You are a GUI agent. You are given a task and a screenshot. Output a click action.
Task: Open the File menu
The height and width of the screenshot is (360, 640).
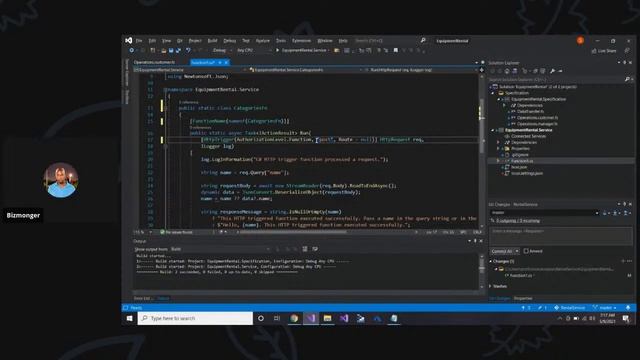(139, 41)
